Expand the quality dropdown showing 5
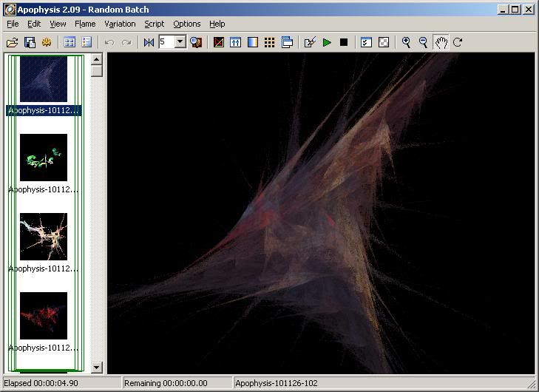Image resolution: width=539 pixels, height=392 pixels. pos(180,42)
